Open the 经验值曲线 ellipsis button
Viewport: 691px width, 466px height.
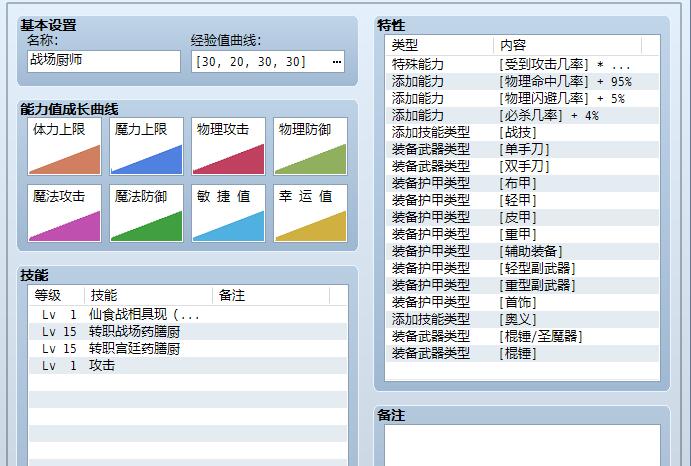point(337,62)
